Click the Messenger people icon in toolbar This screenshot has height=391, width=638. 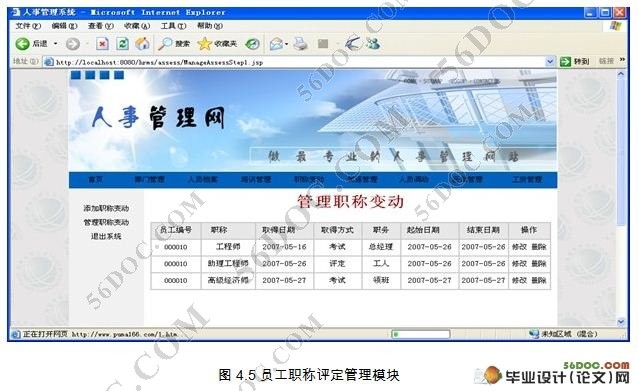[373, 44]
